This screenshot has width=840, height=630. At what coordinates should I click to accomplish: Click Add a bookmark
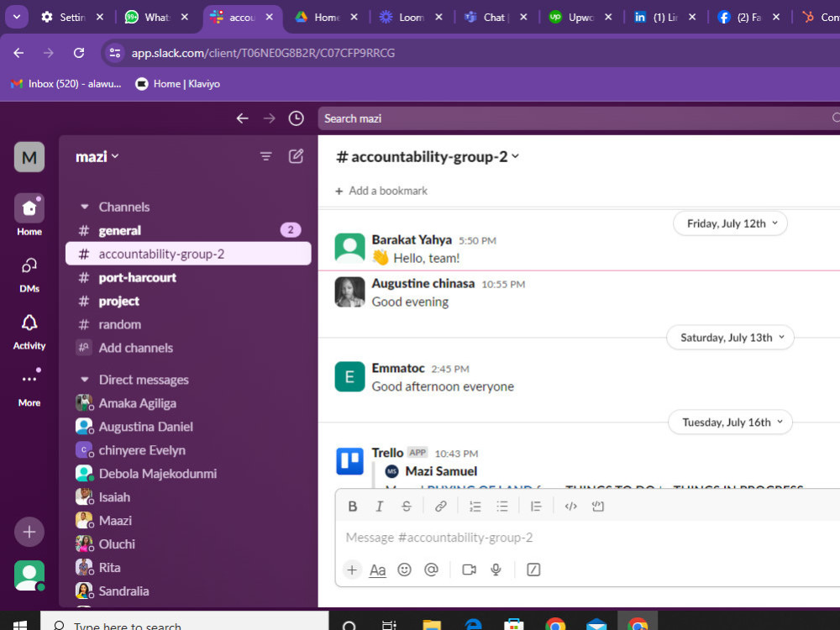pos(381,191)
